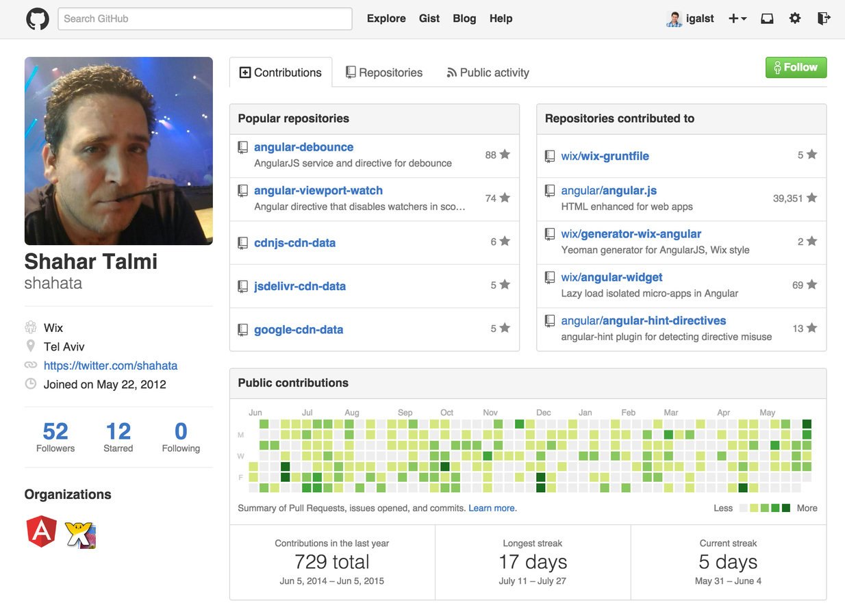This screenshot has height=616, width=845.
Task: Click repo book icon beside angular-debounce
Action: click(x=242, y=147)
